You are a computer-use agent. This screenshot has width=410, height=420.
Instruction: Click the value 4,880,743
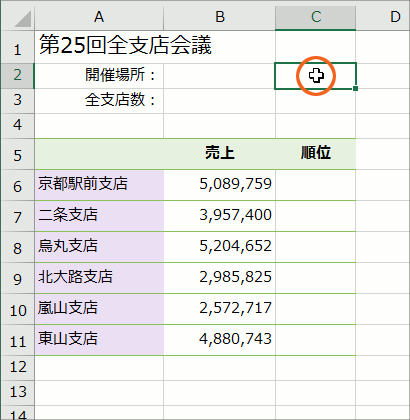pyautogui.click(x=235, y=339)
